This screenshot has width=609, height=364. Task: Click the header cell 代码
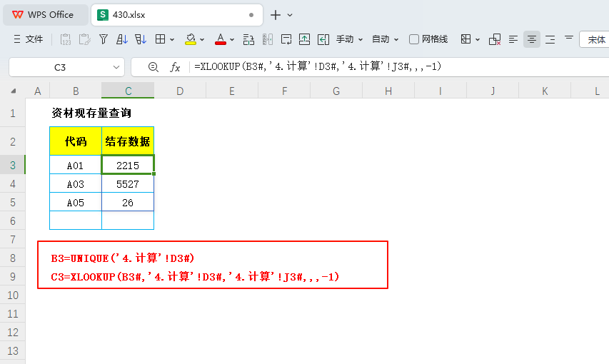click(x=76, y=141)
